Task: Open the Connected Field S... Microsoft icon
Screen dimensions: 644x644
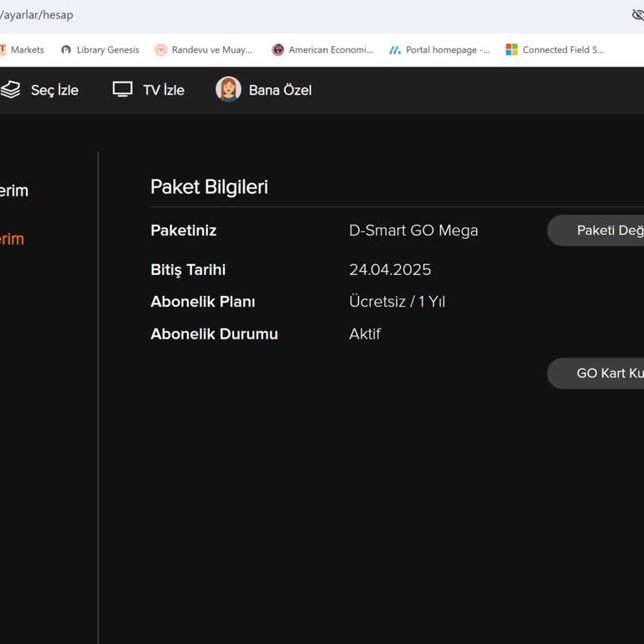Action: click(512, 49)
